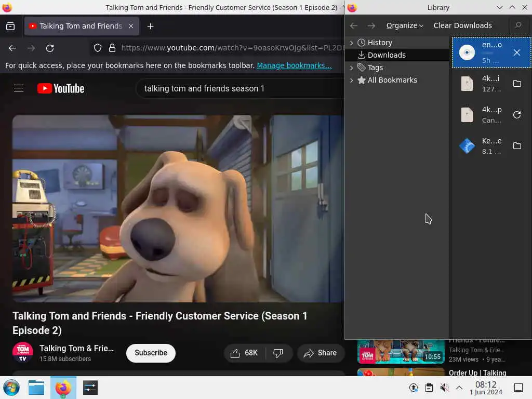
Task: Expand hidden system tray icons
Action: coord(459,388)
